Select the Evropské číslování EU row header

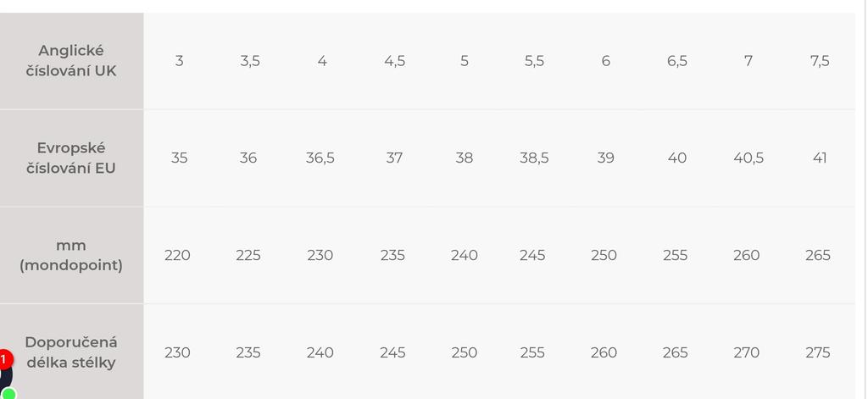pyautogui.click(x=71, y=158)
